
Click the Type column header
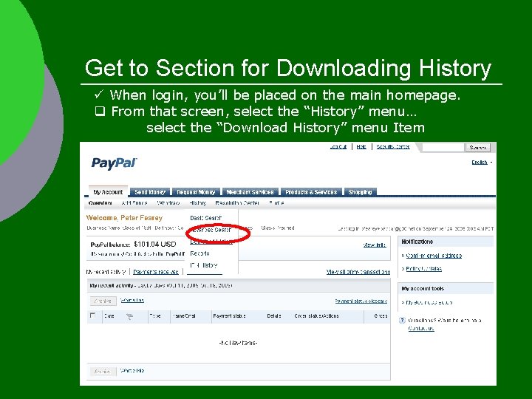point(155,316)
